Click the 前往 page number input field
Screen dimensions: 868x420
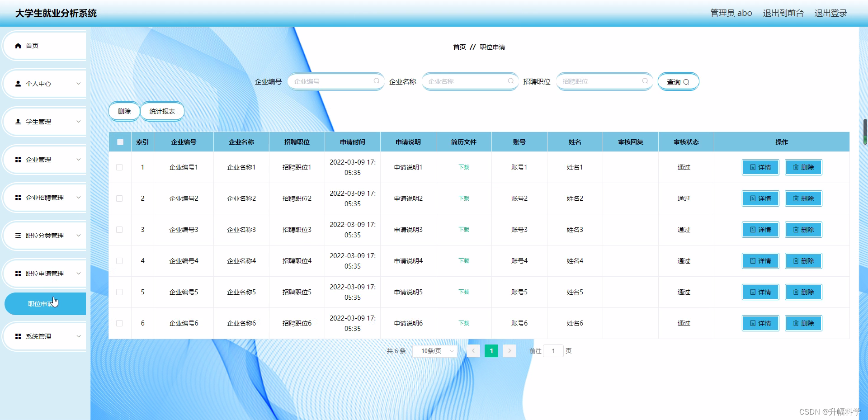click(x=553, y=351)
